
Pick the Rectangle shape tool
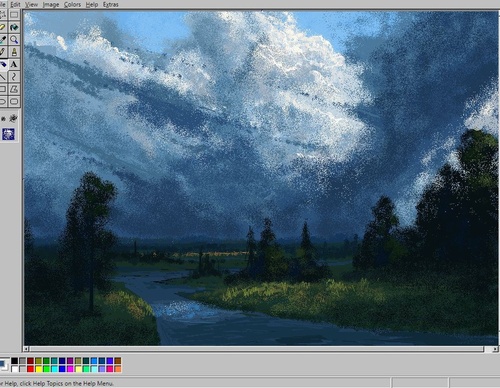[x=2, y=89]
